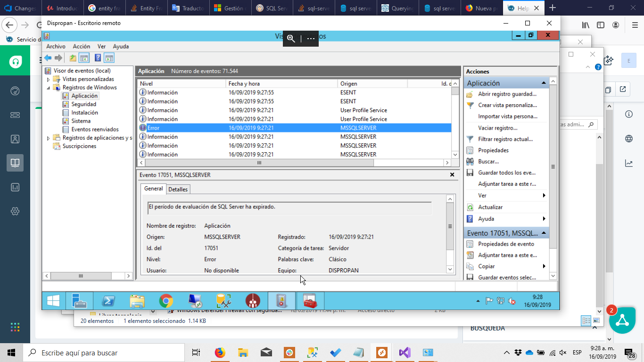Click the up one level folder icon
The height and width of the screenshot is (362, 644).
(73, 58)
